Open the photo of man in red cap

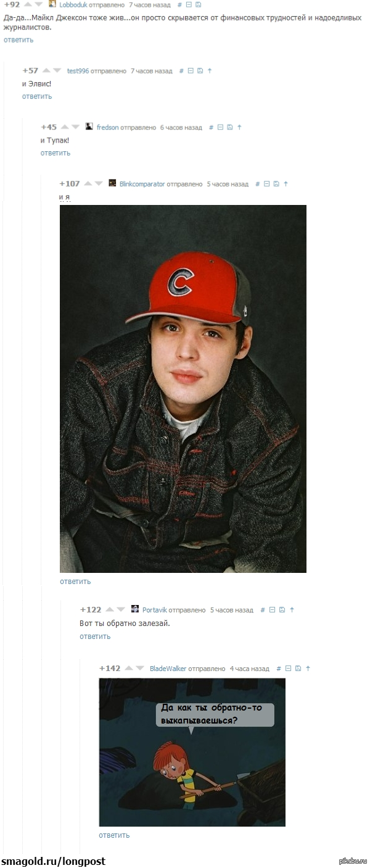point(183,389)
